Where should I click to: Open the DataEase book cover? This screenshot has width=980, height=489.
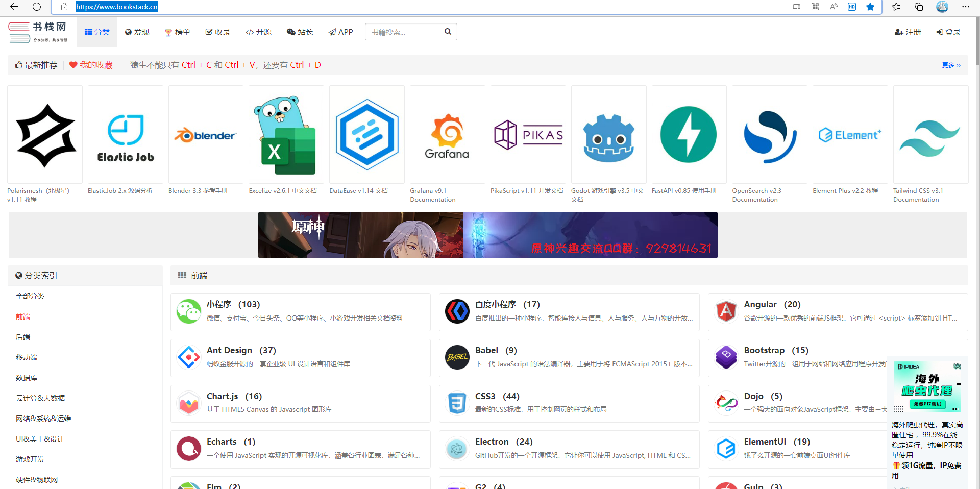(x=367, y=134)
